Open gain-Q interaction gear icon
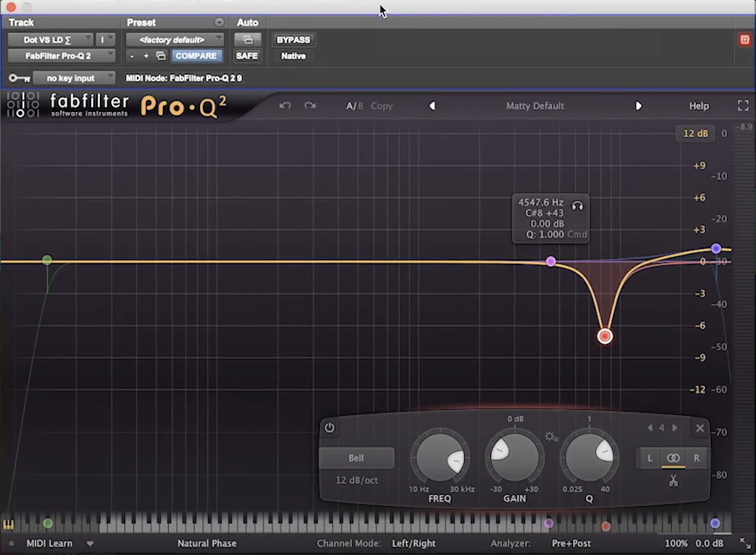Screen dimensions: 756x555 tap(551, 436)
